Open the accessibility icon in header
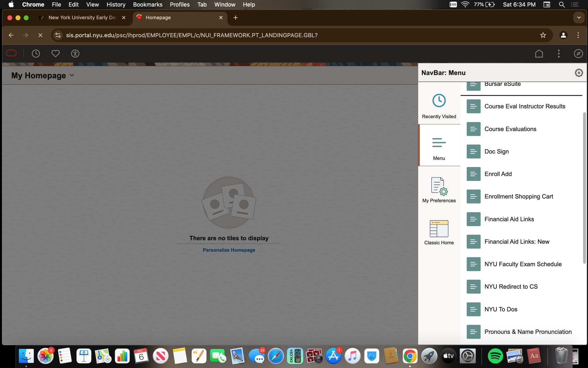Viewport: 588px width, 368px height. pos(75,54)
